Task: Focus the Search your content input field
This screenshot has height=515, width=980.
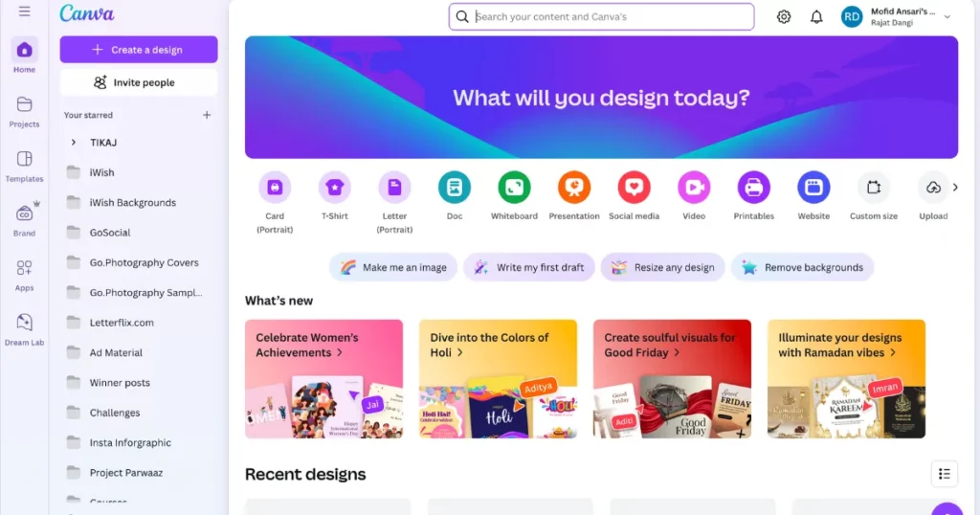Action: point(601,17)
